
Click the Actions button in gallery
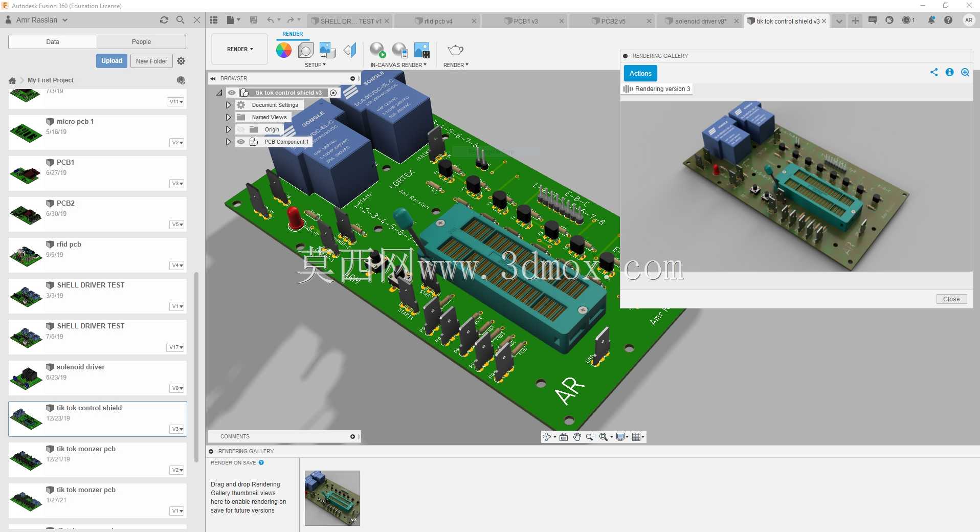pyautogui.click(x=640, y=73)
